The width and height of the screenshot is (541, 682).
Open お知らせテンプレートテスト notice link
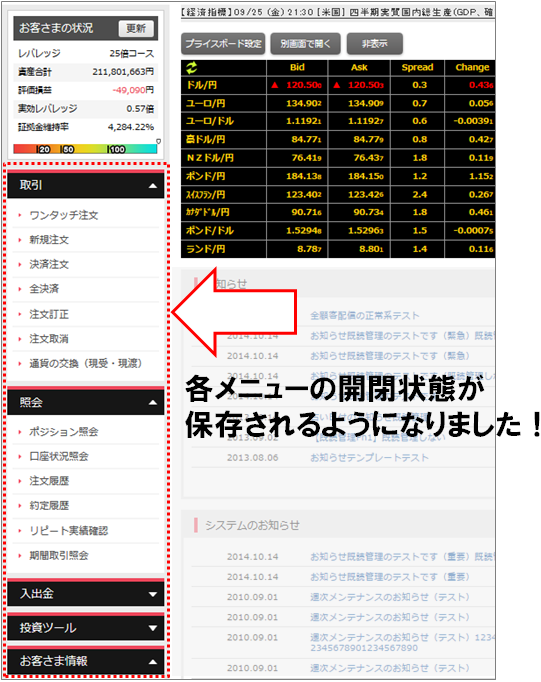[x=369, y=458]
